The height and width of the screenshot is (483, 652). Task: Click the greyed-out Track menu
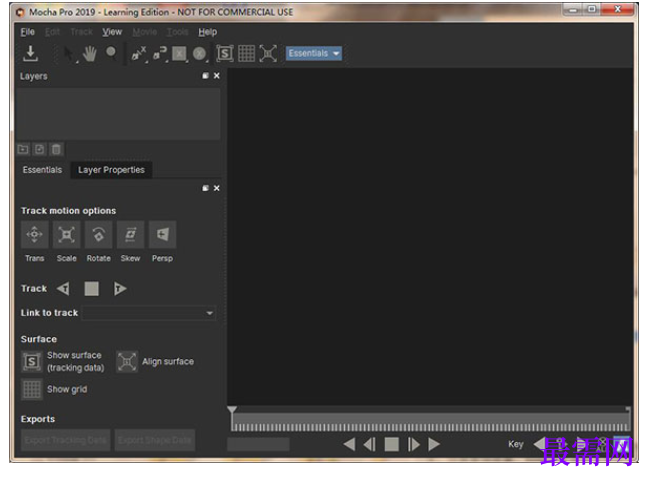(81, 32)
